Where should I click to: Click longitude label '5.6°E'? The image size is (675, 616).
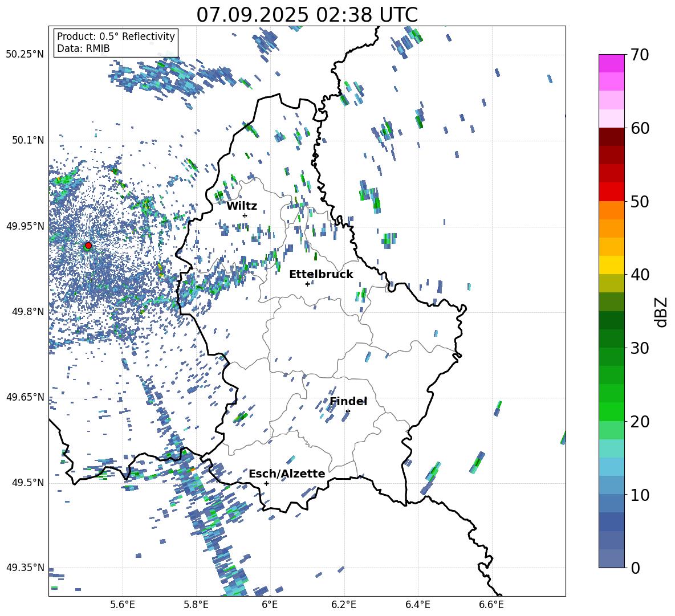pyautogui.click(x=123, y=605)
